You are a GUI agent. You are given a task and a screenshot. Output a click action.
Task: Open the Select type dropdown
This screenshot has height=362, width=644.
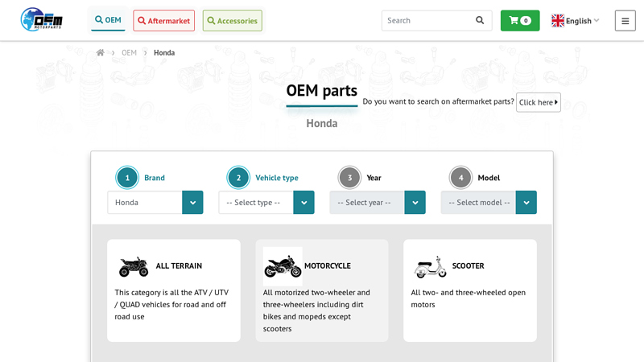point(266,203)
